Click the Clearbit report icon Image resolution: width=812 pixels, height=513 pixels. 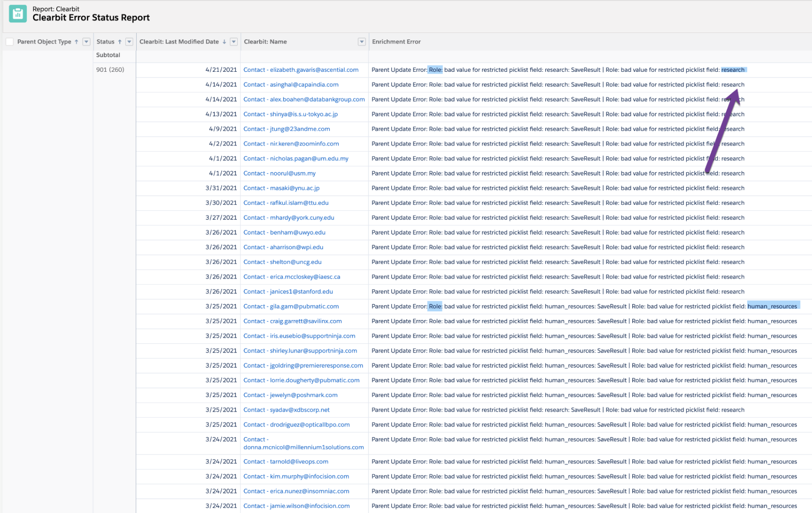(18, 14)
